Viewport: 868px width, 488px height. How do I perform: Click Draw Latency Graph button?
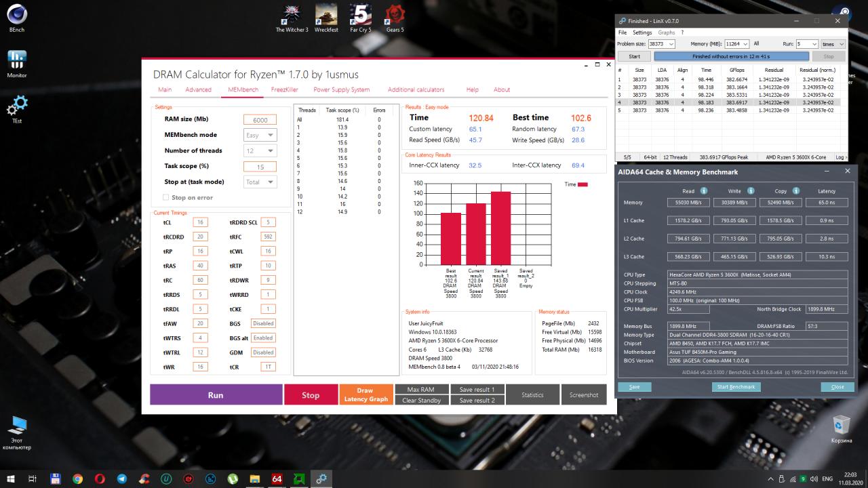coord(366,395)
